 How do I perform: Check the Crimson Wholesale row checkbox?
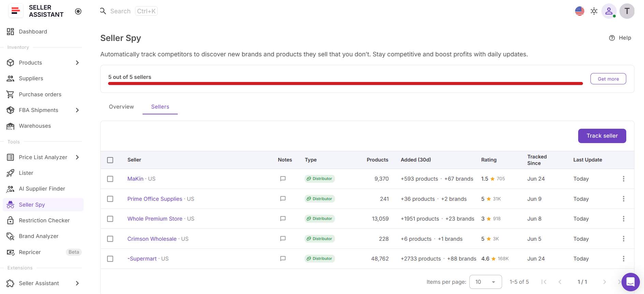coord(110,239)
